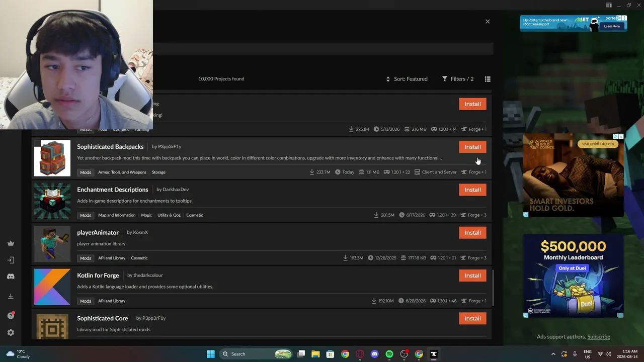
Task: Open Sophisticated Backpacks project title
Action: [x=110, y=147]
